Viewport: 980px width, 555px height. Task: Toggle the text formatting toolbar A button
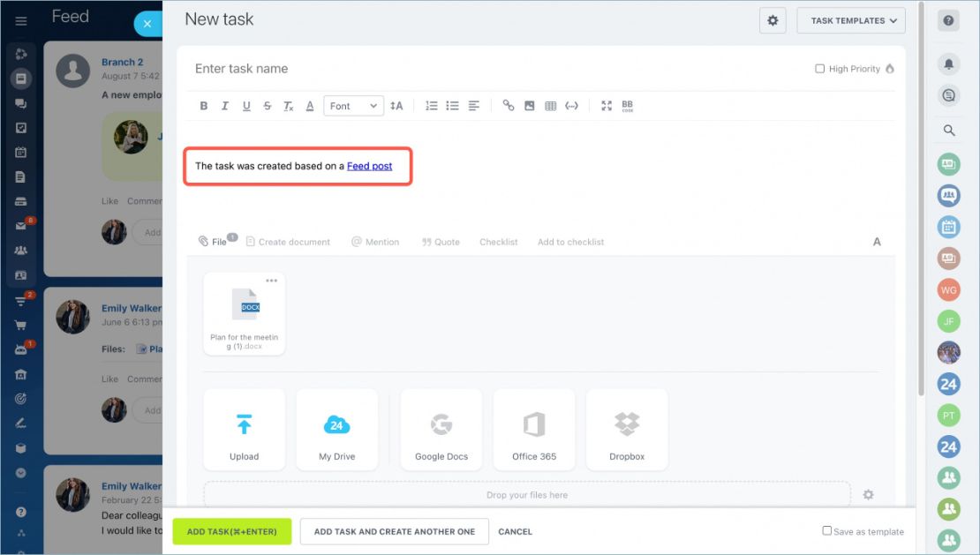pyautogui.click(x=877, y=242)
